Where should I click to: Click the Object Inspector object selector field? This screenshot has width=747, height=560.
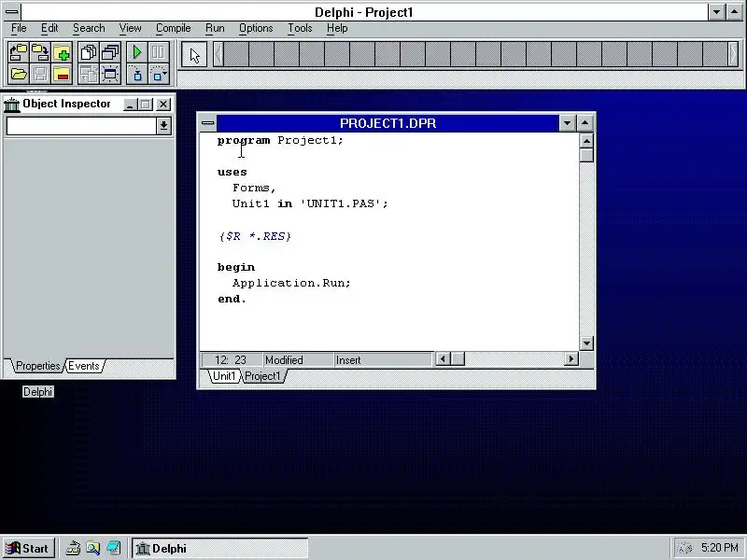(81, 126)
